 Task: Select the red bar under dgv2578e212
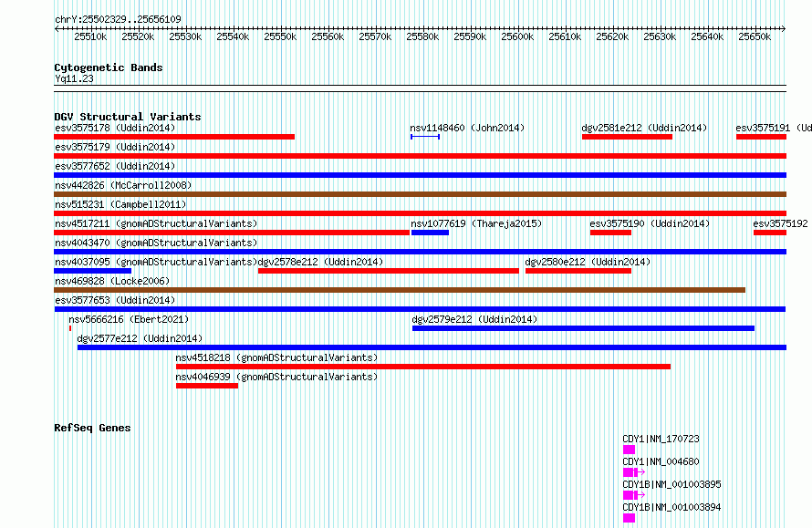(x=389, y=271)
